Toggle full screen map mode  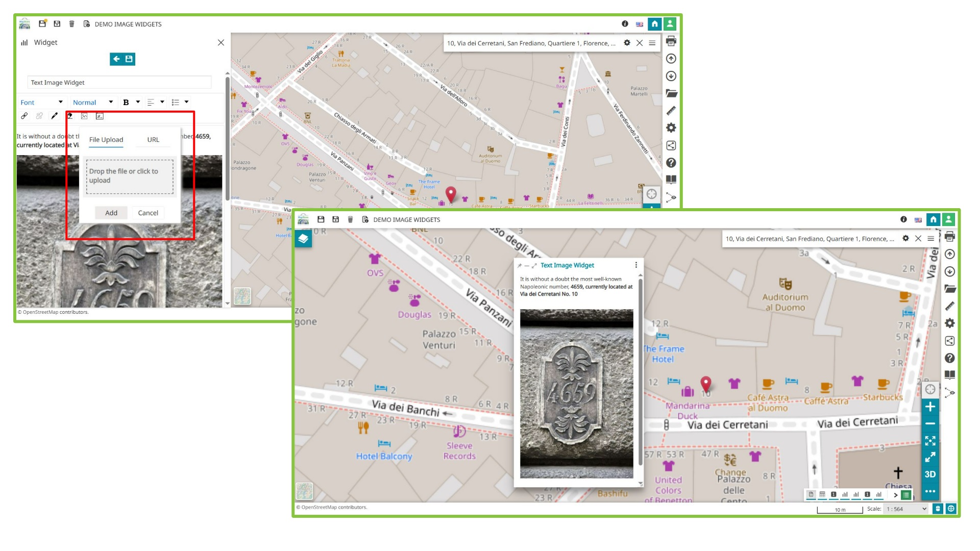coord(930,457)
